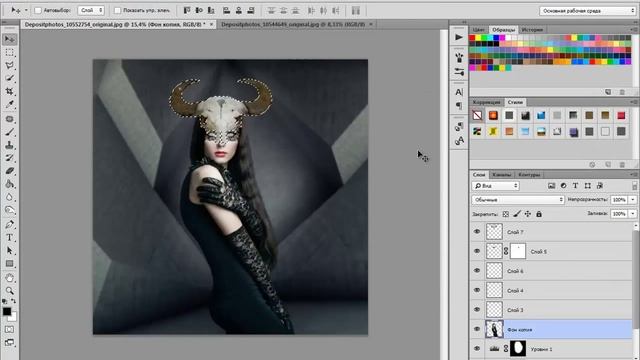Toggle Quick Mask mode icon
Viewport: 640px width, 360px height.
coord(9,329)
